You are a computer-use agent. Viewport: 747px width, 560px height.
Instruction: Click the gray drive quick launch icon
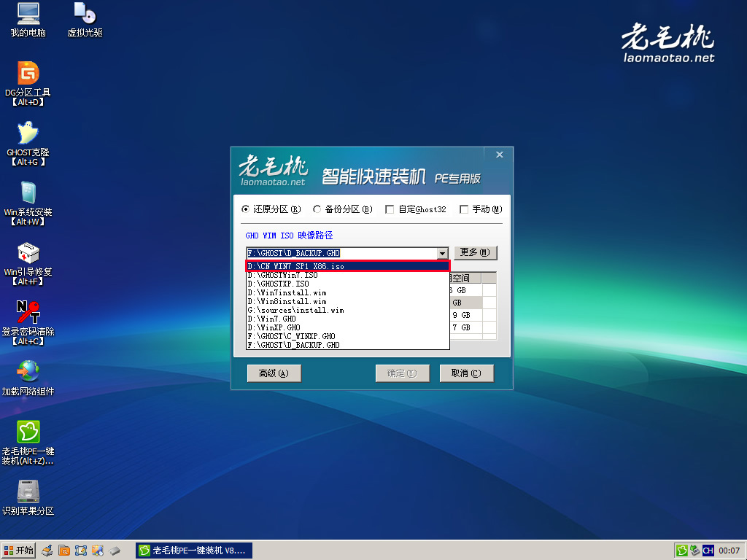coord(115,551)
